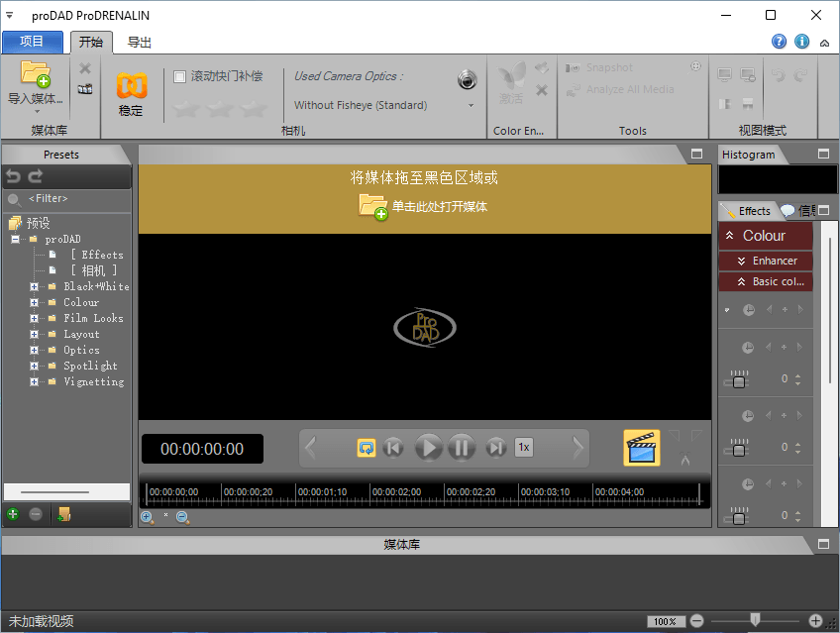The height and width of the screenshot is (633, 840).
Task: Click the Pause button
Action: pos(462,448)
